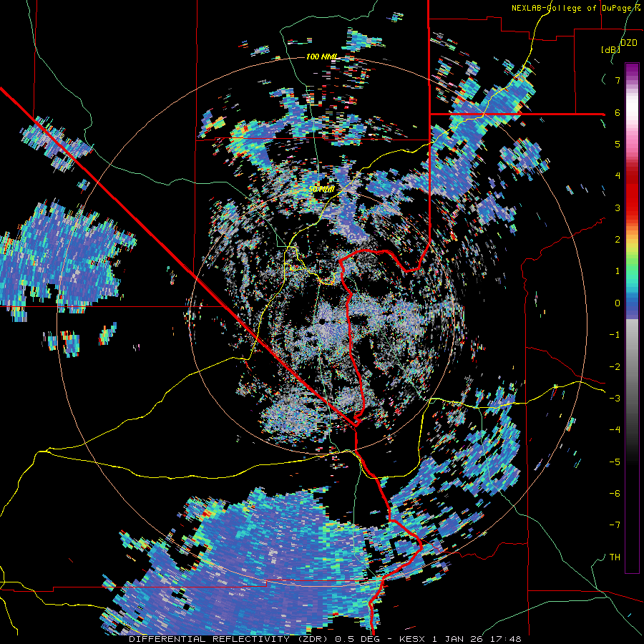
Task: Click the 5 dB scale label
Action: tap(618, 144)
